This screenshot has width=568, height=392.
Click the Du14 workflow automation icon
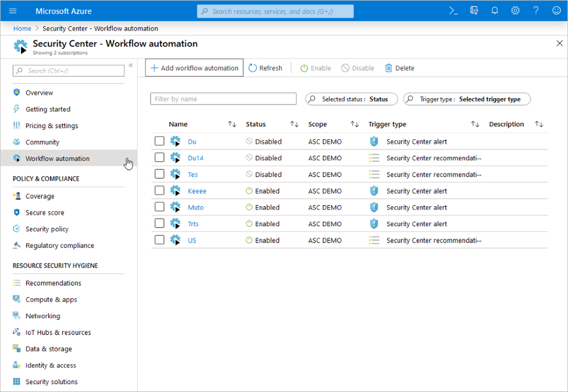(x=175, y=158)
